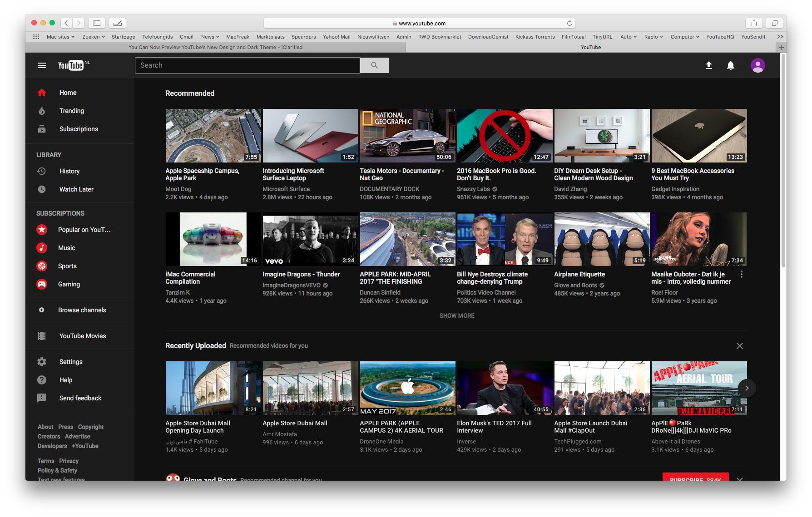Show hidden bookmarks overflow chevron
The width and height of the screenshot is (812, 517).
pos(780,37)
